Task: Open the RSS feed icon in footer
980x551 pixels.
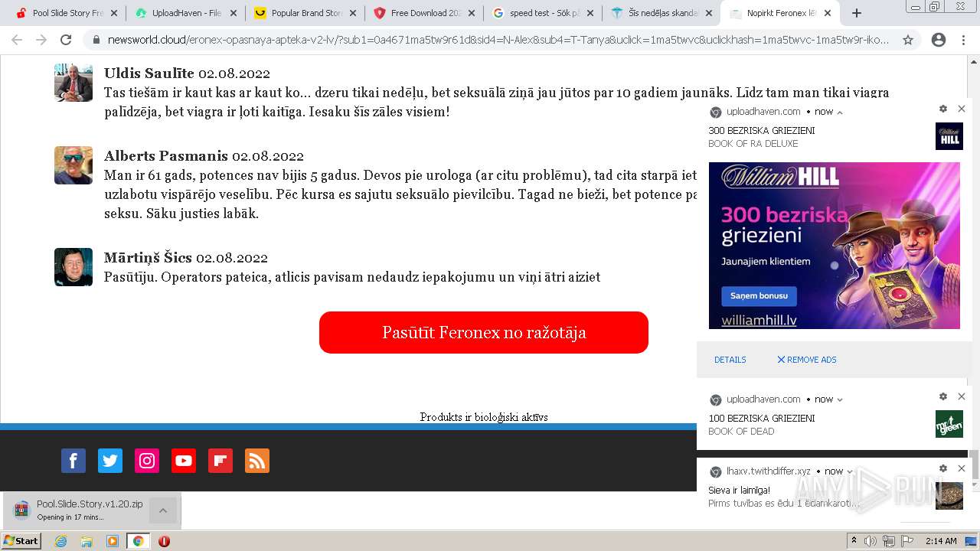Action: point(257,461)
